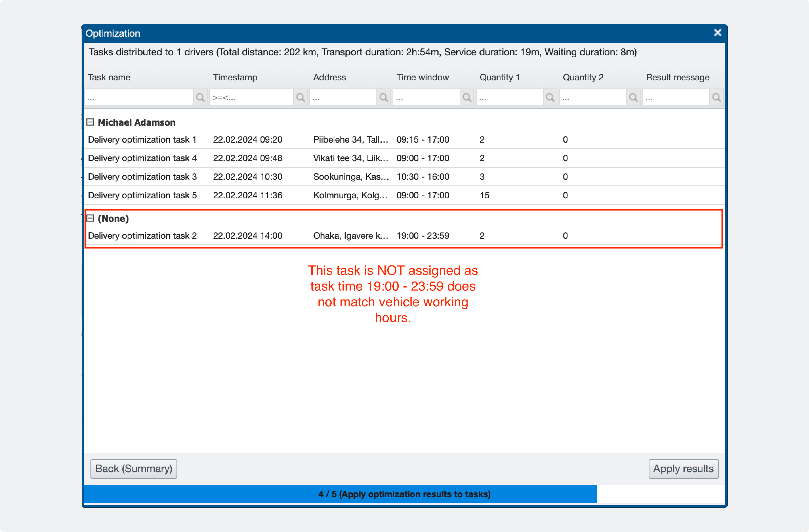This screenshot has width=809, height=532.
Task: Collapse the (None) unassigned group
Action: pos(90,219)
